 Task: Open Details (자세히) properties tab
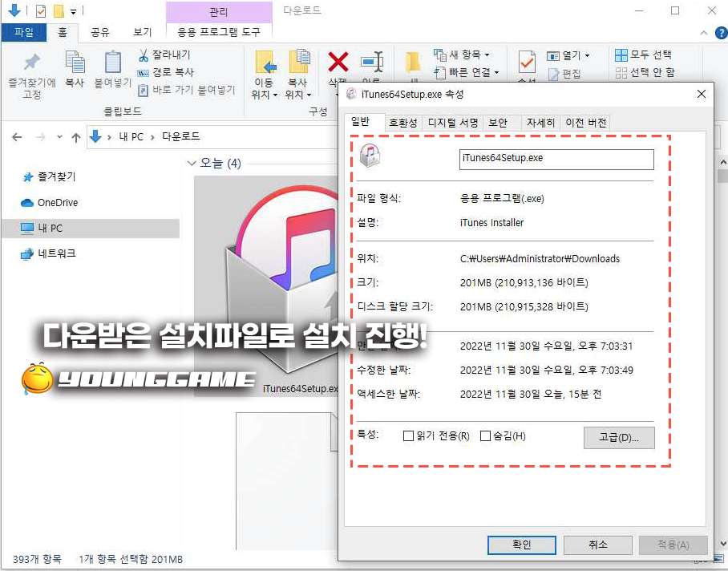point(540,123)
